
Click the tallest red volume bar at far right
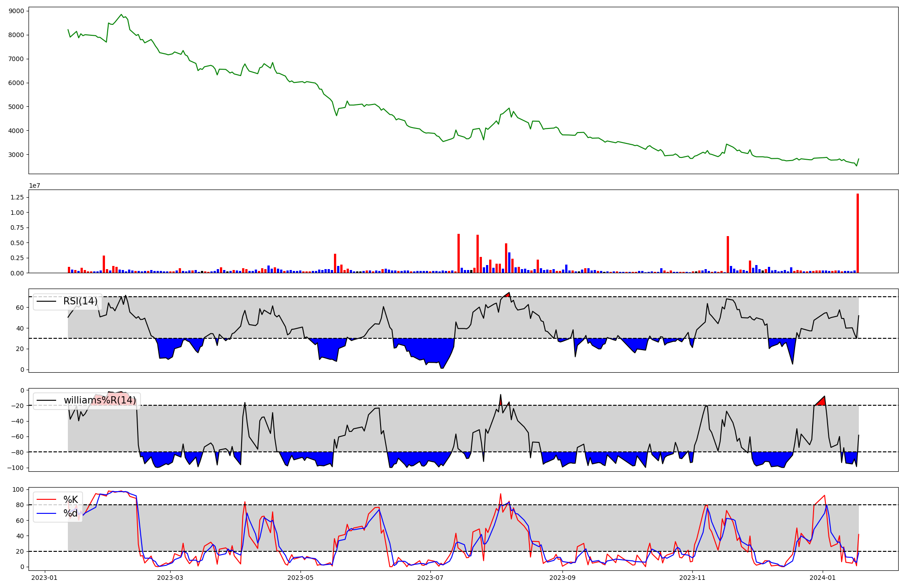pos(857,233)
